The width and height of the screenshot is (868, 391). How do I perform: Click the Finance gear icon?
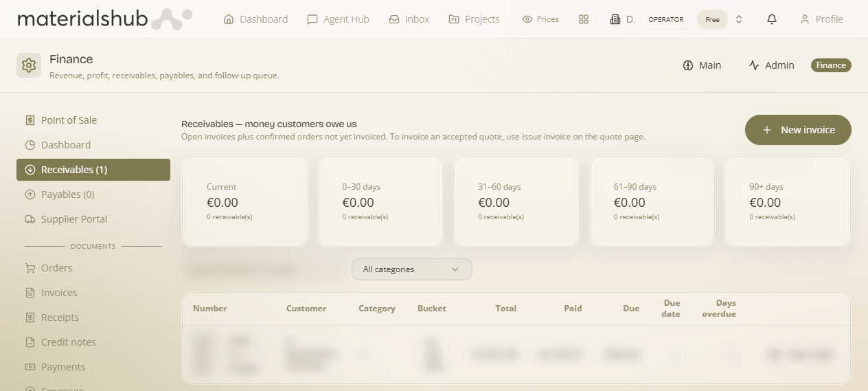click(29, 65)
